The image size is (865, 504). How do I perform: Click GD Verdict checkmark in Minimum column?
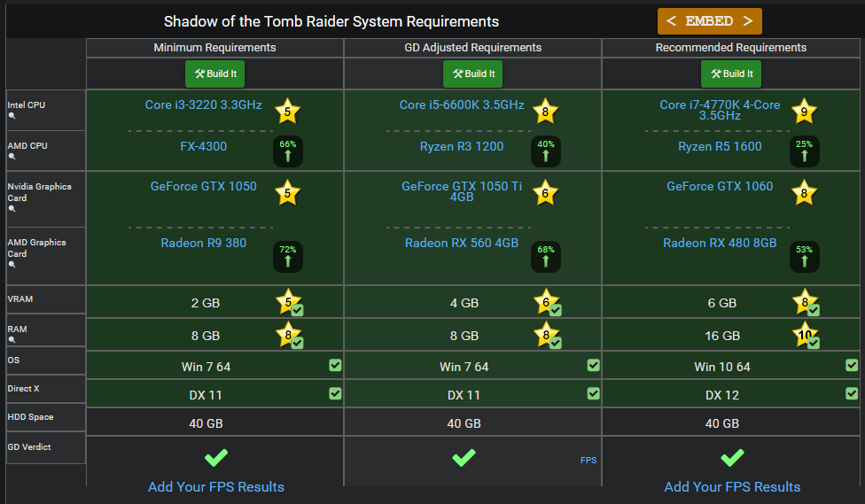tap(216, 457)
